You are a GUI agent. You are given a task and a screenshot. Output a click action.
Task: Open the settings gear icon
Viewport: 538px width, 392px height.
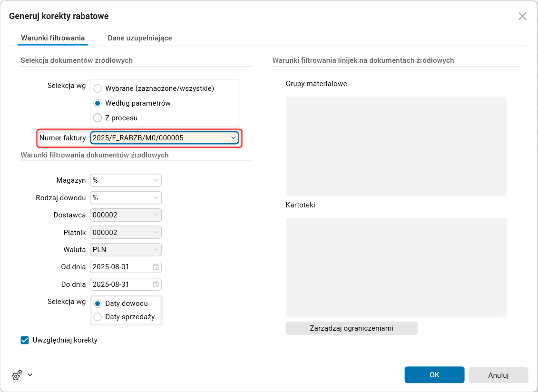(17, 375)
